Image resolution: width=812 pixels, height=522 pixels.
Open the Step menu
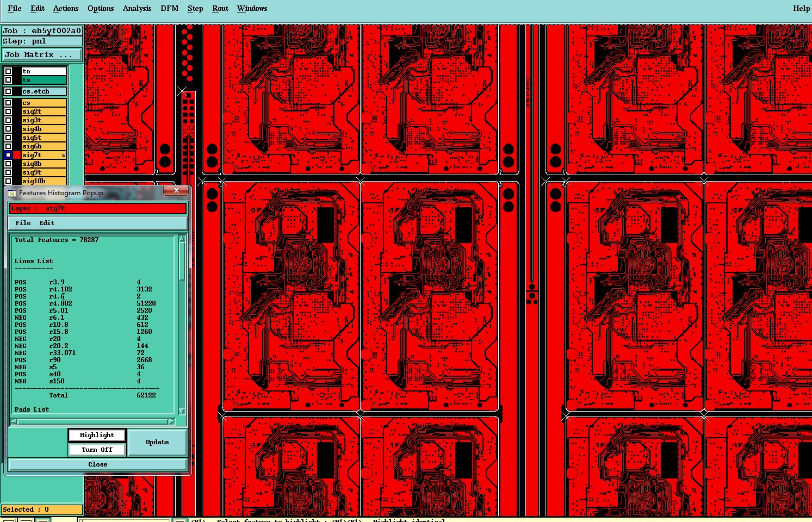tap(195, 8)
